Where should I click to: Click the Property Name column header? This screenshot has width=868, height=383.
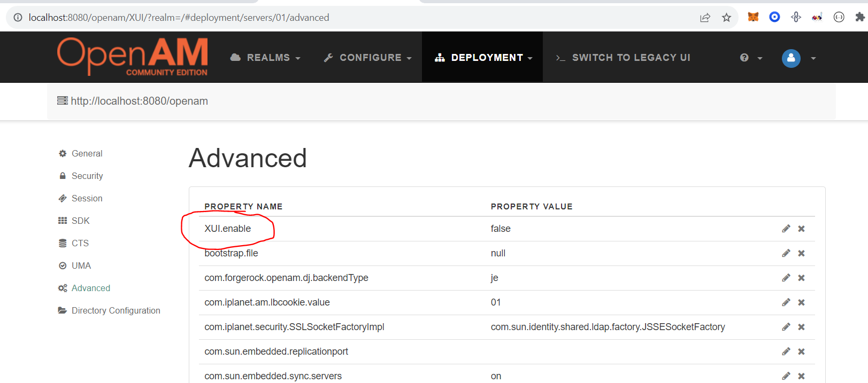point(243,206)
